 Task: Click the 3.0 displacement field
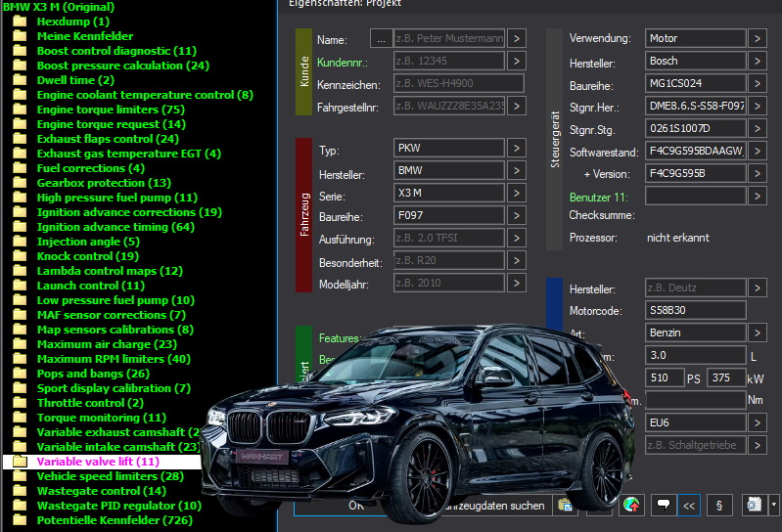(x=696, y=355)
